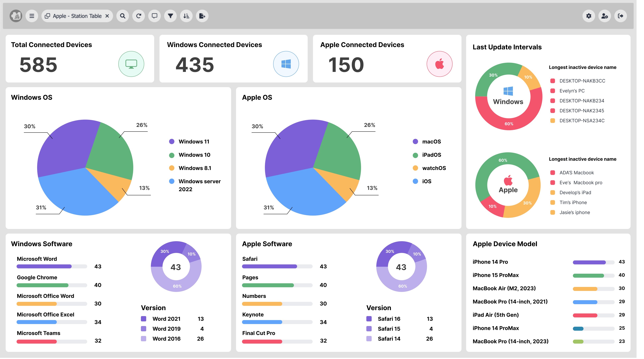The image size is (644, 359).
Task: Select Eve's Macbook pro device name
Action: [581, 183]
